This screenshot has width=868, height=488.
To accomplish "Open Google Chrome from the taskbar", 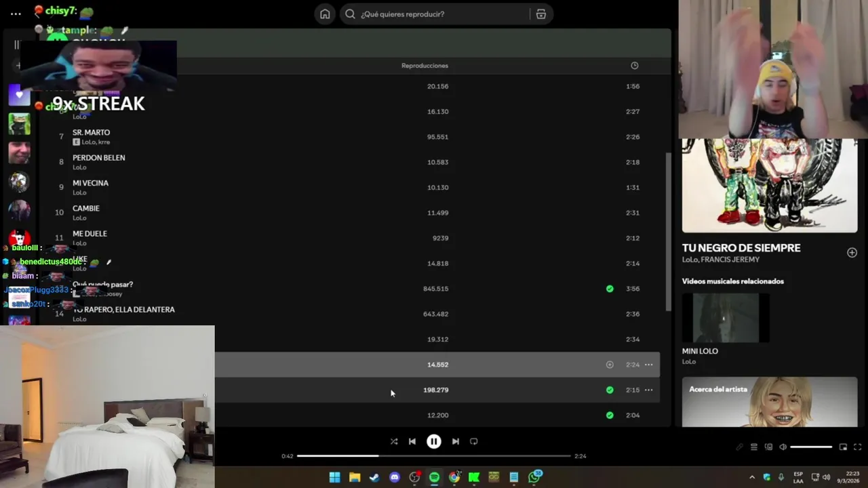I will 454,477.
